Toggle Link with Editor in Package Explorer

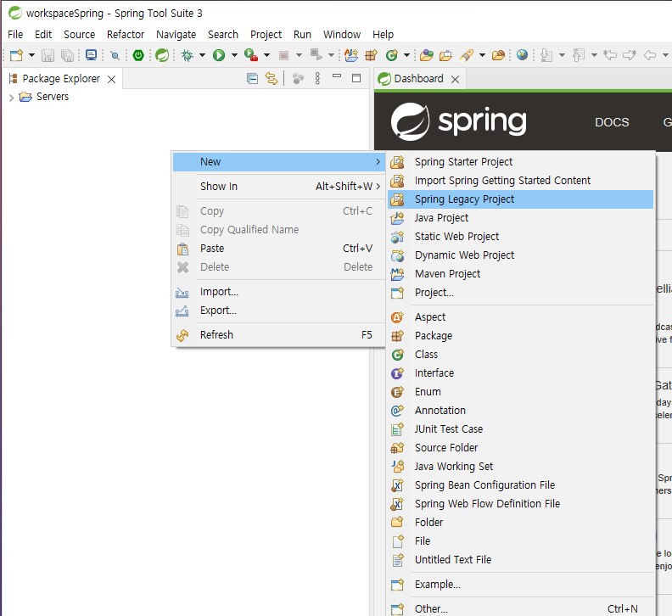272,78
